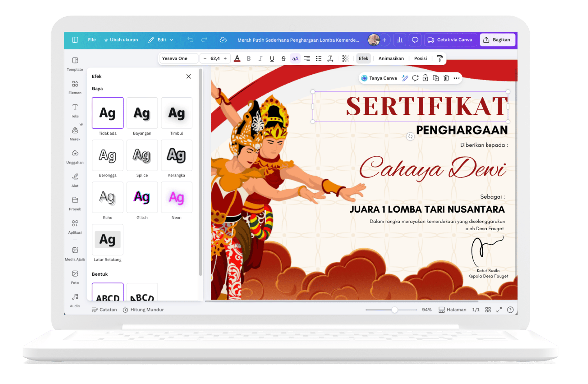This screenshot has height=384, width=588.
Task: Click the copy style paint roller icon
Action: click(440, 58)
